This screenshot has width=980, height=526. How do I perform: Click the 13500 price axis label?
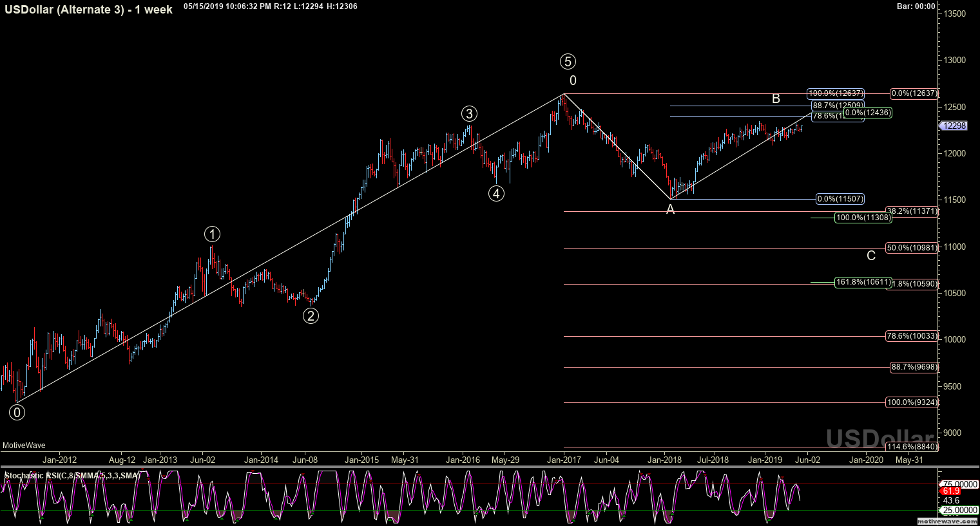pos(955,14)
